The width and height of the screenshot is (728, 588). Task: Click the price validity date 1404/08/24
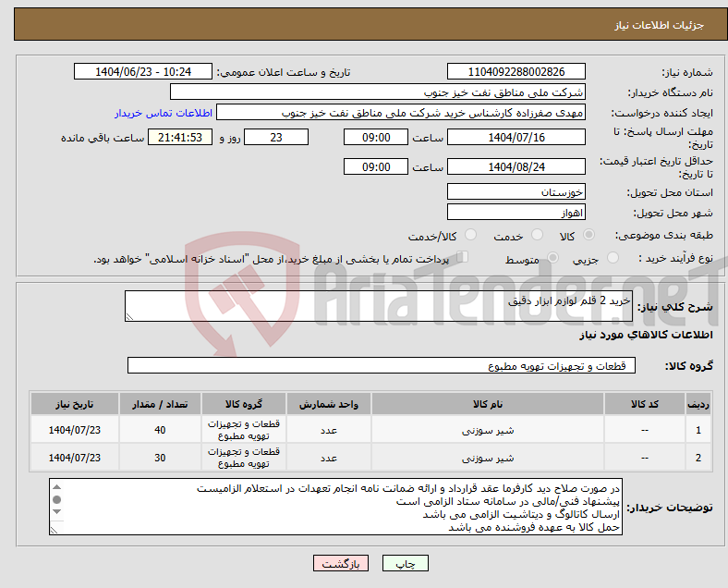(516, 166)
